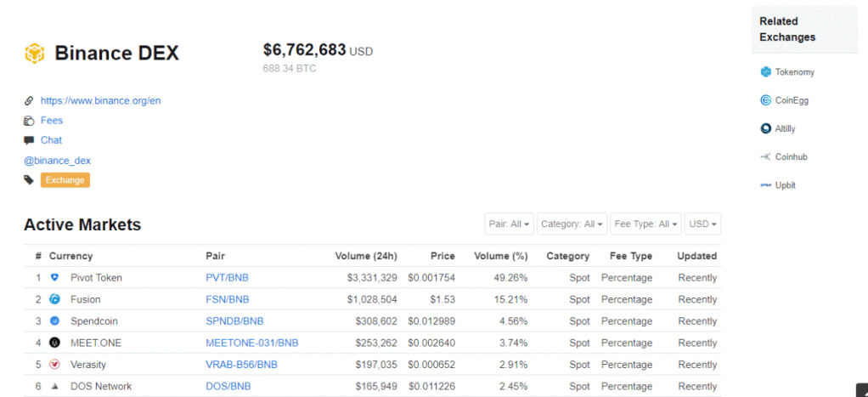Click the DOS Network currency name
Viewport: 868px width, 397px height.
pos(101,387)
